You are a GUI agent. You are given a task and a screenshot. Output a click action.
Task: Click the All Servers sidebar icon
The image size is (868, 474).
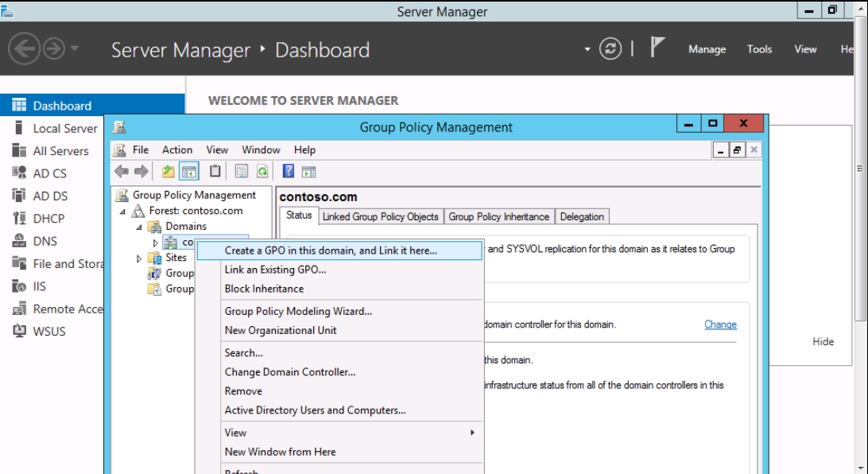pyautogui.click(x=19, y=150)
